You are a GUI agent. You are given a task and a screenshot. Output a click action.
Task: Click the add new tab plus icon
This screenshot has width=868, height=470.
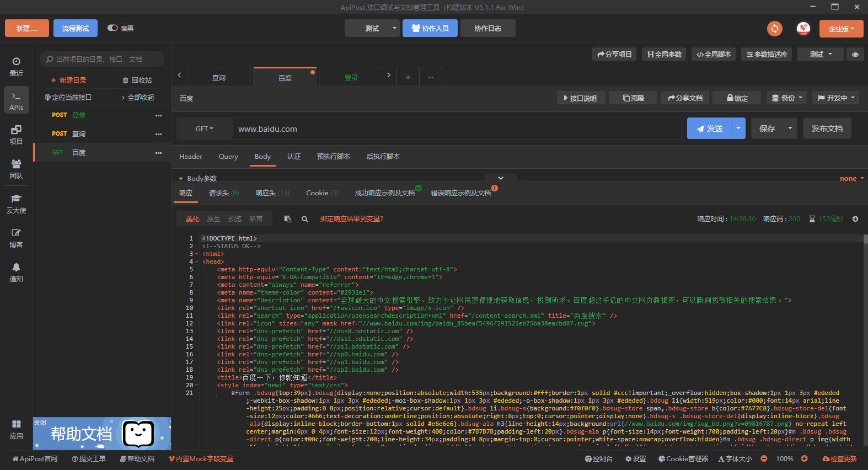point(408,77)
